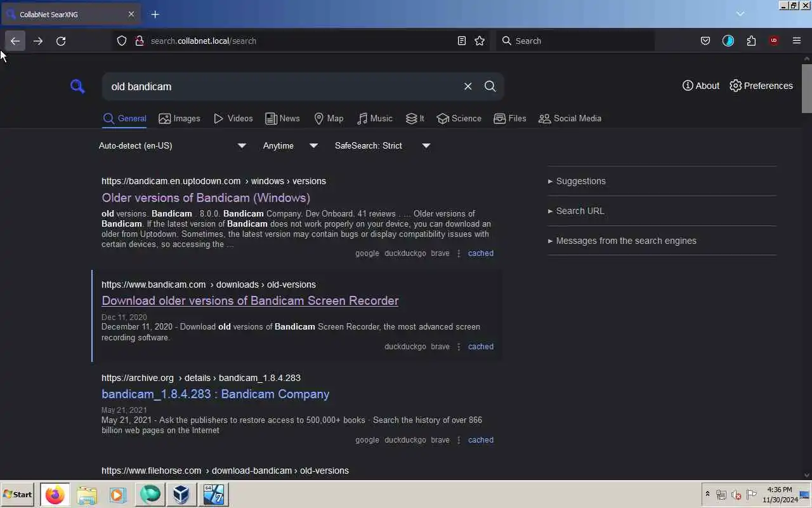Show hidden system tray icons
This screenshot has height=508, width=812.
(707, 494)
